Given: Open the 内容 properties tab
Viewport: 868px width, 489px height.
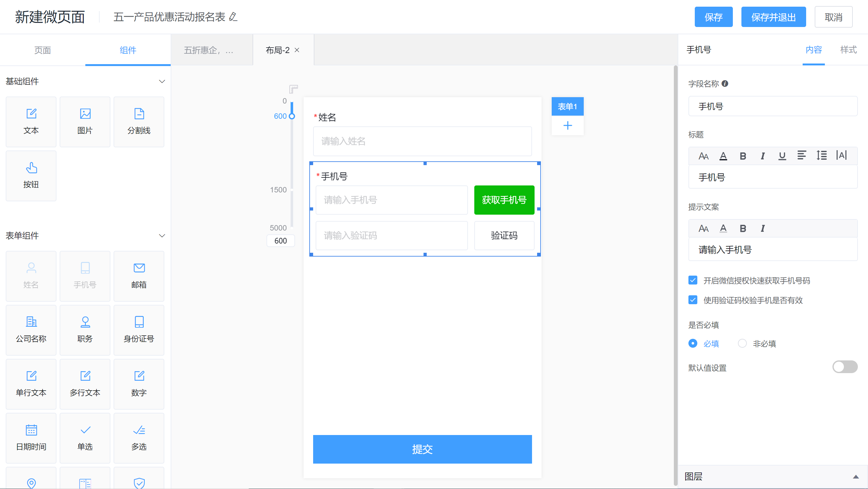Looking at the screenshot, I should [814, 50].
